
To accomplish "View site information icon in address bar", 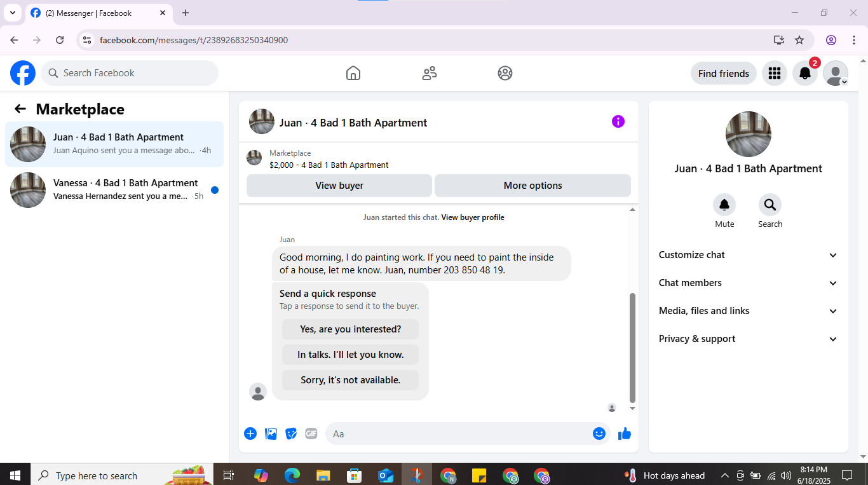I will [88, 40].
